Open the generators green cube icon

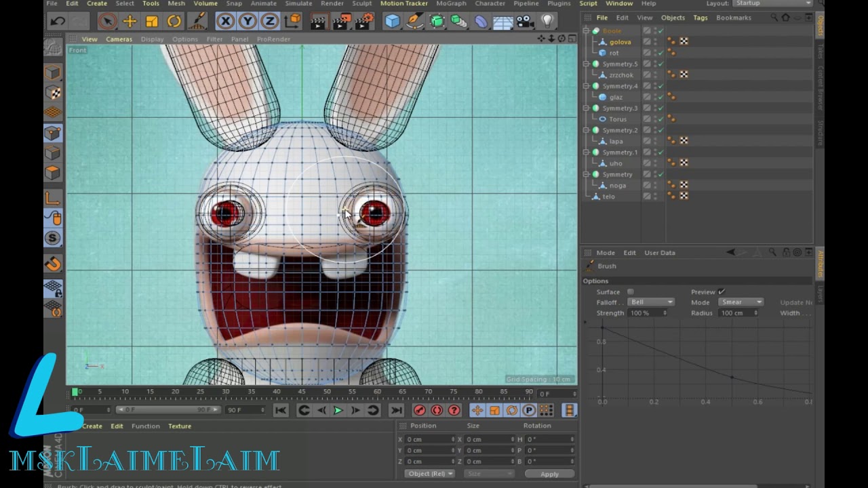click(437, 21)
